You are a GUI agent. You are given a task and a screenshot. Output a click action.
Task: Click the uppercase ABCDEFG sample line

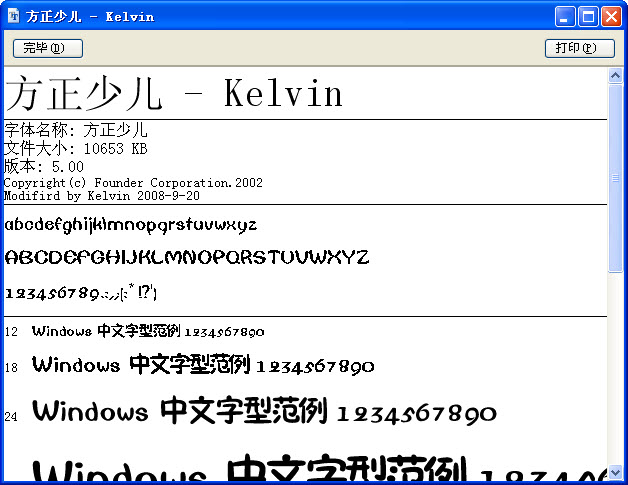[187, 257]
